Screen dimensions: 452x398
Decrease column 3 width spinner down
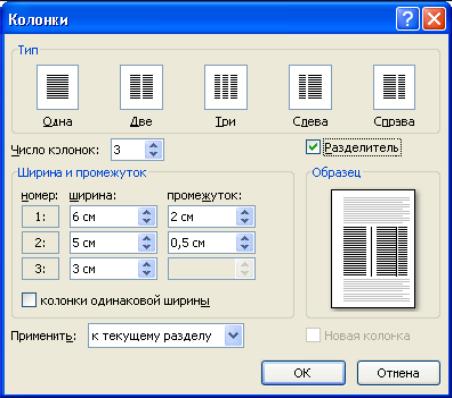tap(147, 273)
